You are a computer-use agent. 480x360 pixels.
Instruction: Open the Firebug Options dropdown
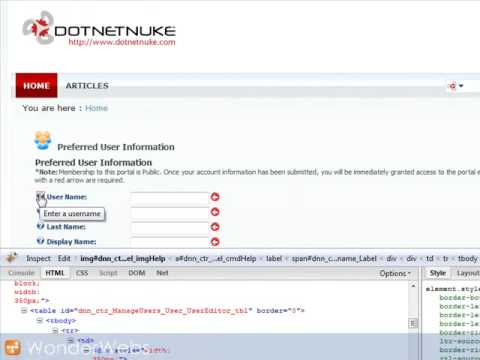pos(395,274)
